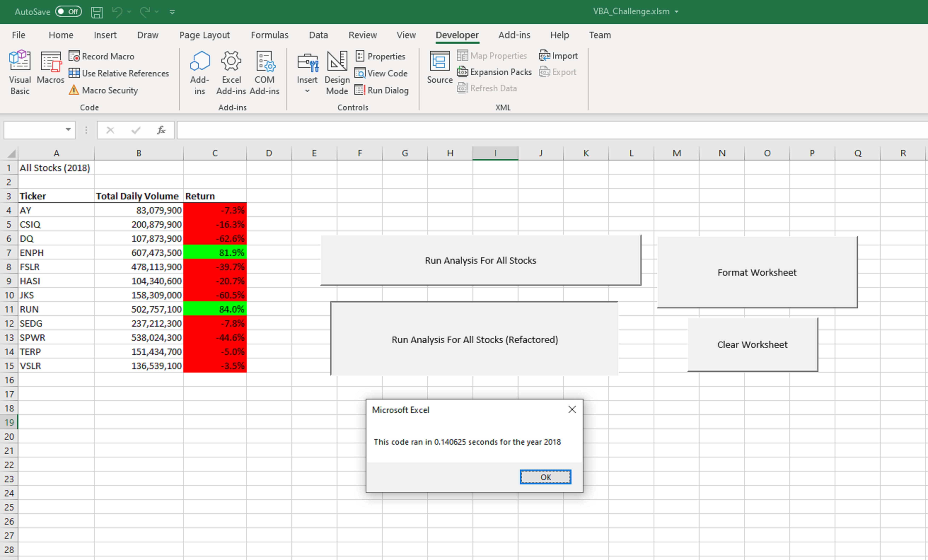Select the row 19 header
The width and height of the screenshot is (928, 560).
(x=9, y=422)
